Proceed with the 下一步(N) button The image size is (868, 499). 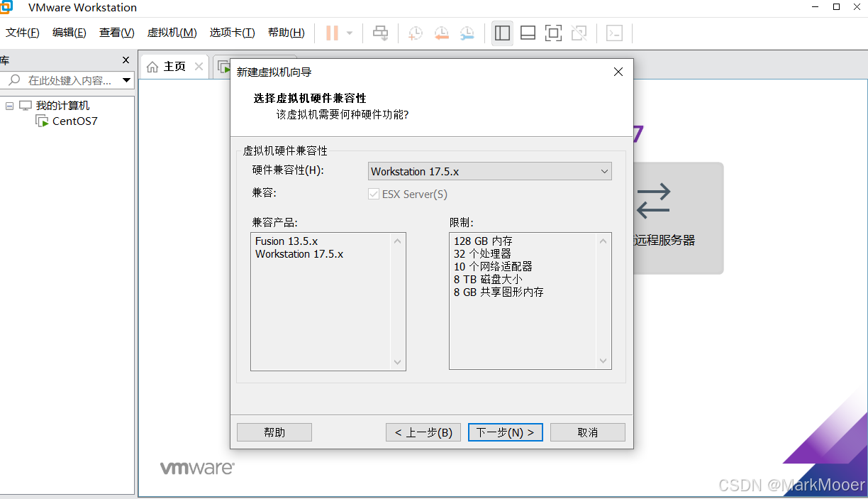click(x=506, y=432)
